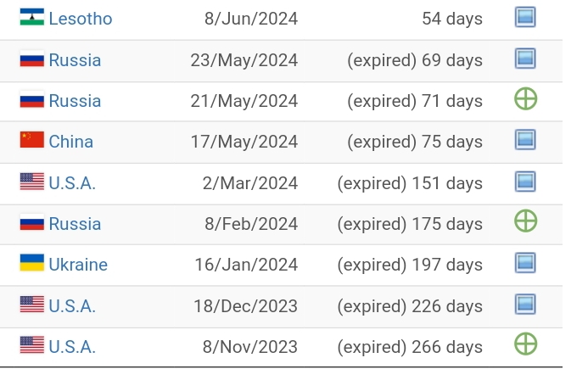The image size is (588, 369).
Task: Click the Russia link dated 23/May/2024
Action: point(75,60)
